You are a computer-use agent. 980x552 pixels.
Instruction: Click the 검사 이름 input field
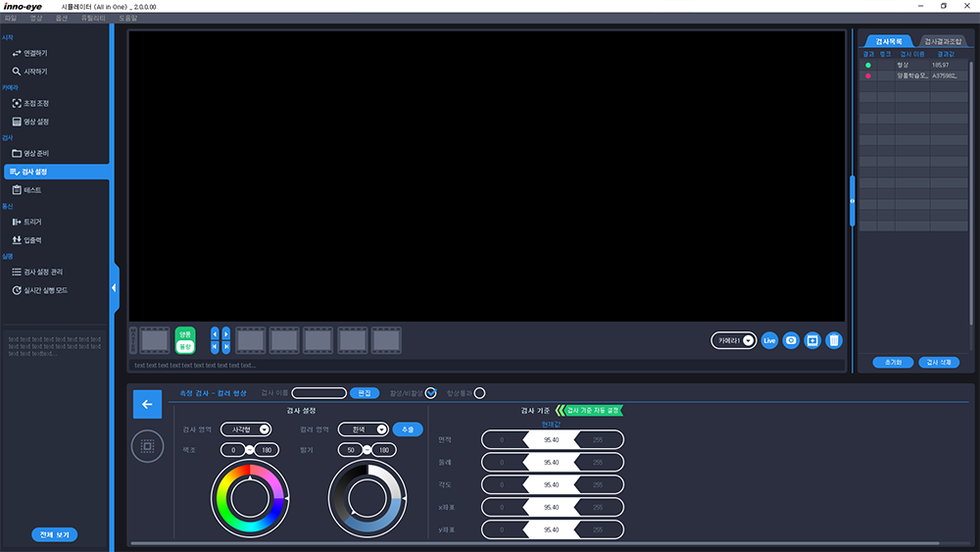point(318,393)
